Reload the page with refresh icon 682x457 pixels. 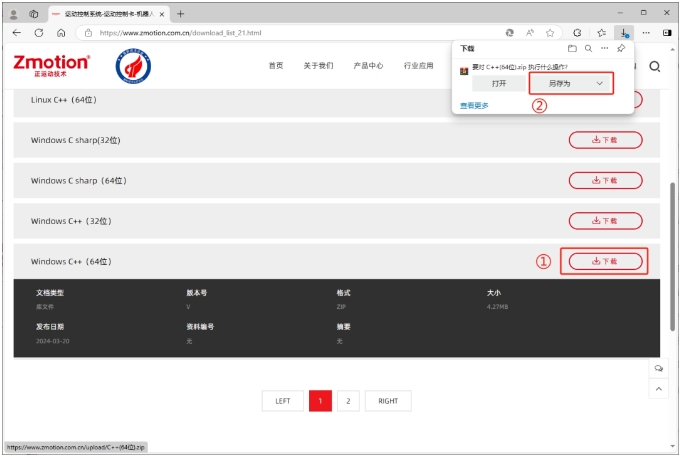(x=39, y=33)
